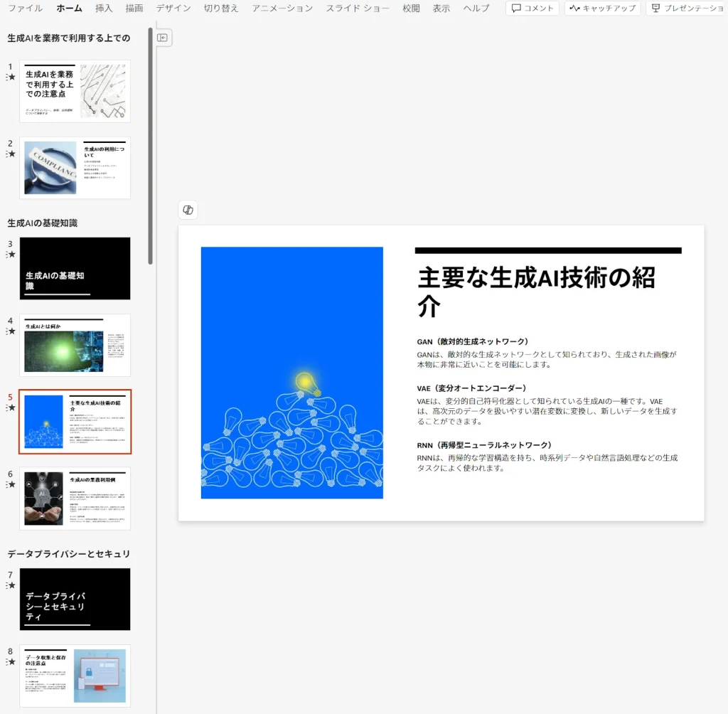
Task: Click the animation star beside slide 1
Action: (11, 77)
